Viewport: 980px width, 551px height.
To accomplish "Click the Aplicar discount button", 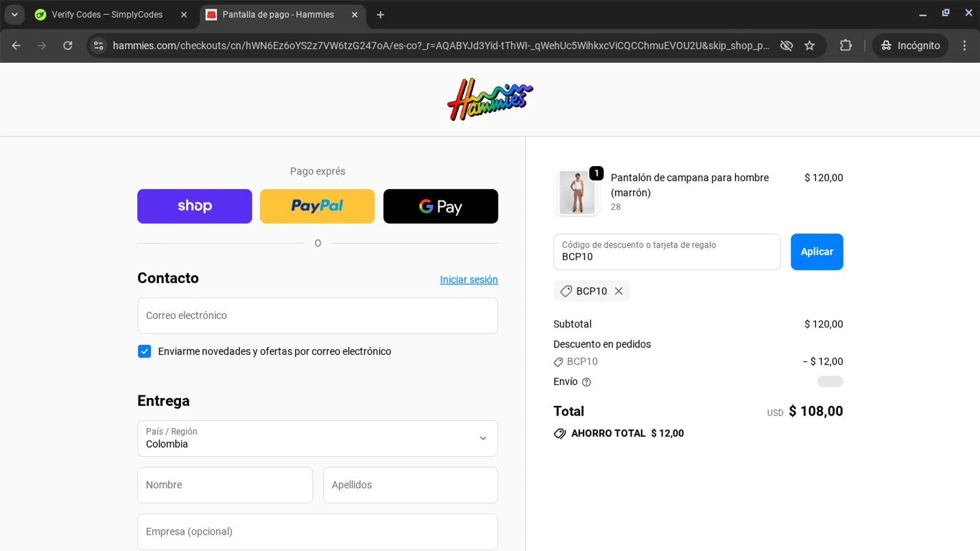I will [817, 252].
